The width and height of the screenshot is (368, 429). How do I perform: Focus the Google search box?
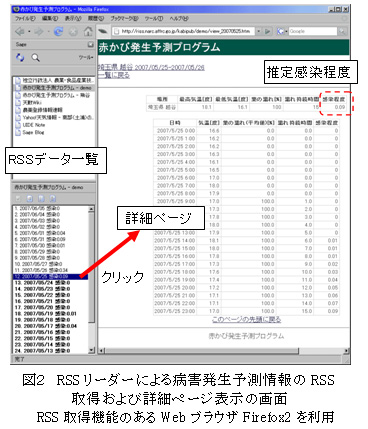click(x=313, y=31)
